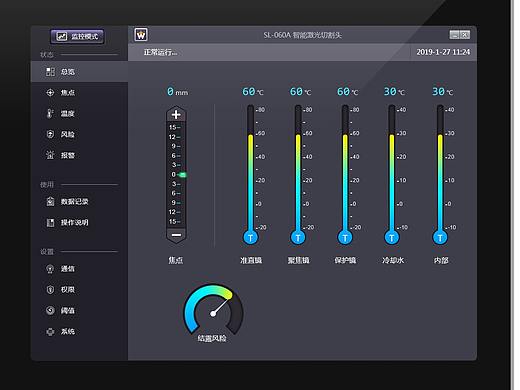Click the green focus position marker

tap(183, 174)
